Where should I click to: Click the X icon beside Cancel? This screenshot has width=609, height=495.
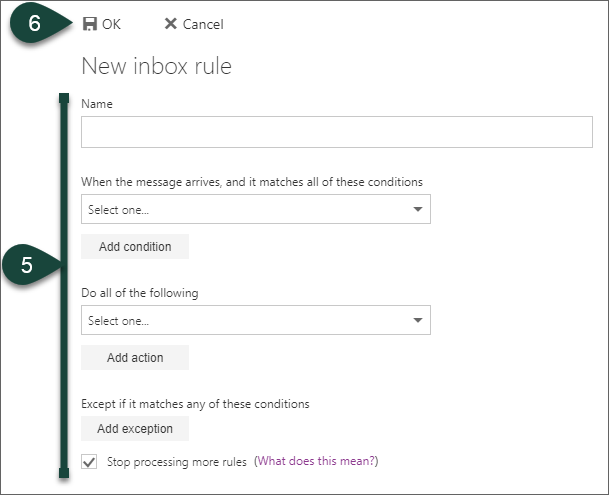[170, 24]
